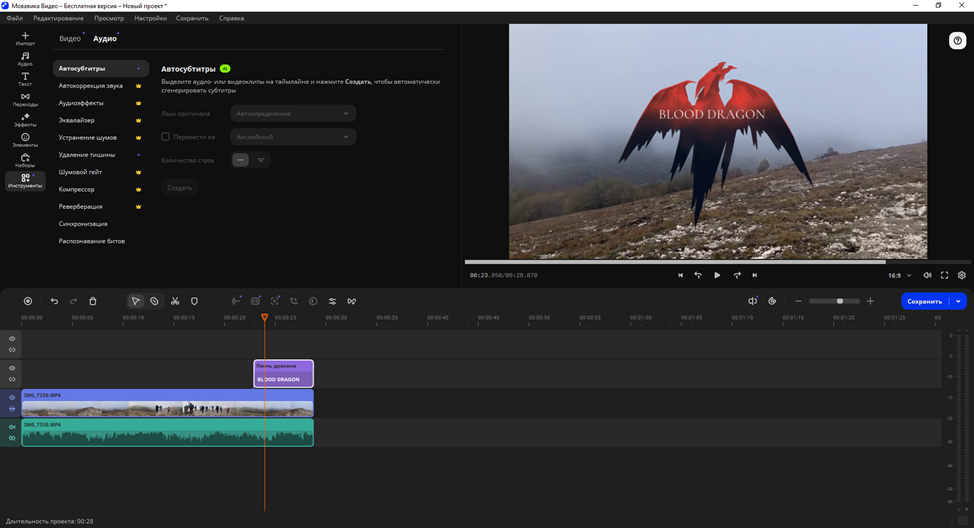Hide the IMG_7330.MP4 video track
The image size is (974, 528).
pyautogui.click(x=12, y=398)
